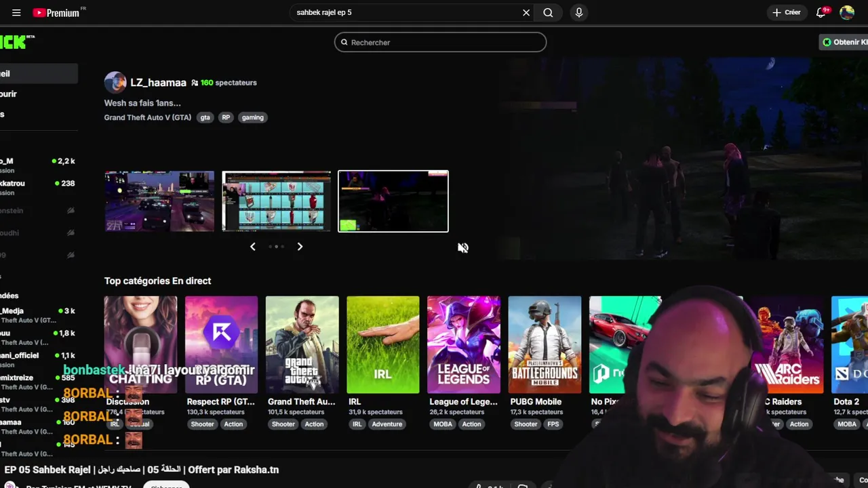Open LZ_haamaa's profile avatar
Screen dimensions: 868x488
pyautogui.click(x=115, y=83)
